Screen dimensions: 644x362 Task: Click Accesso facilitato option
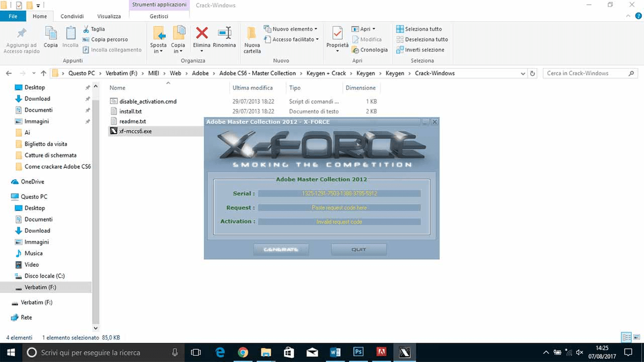pyautogui.click(x=291, y=39)
